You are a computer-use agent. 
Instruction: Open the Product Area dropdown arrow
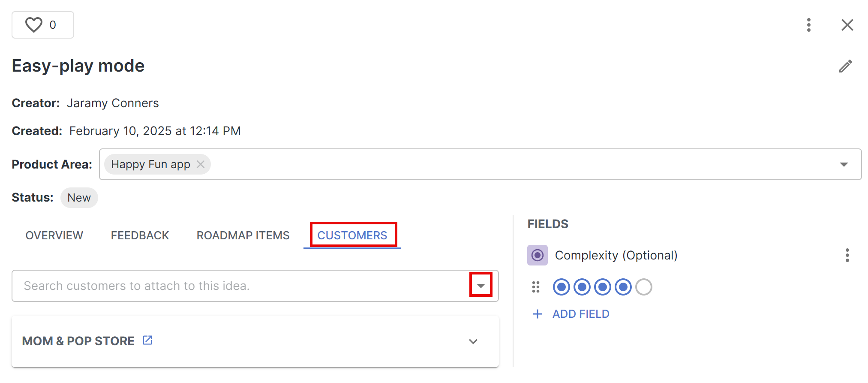(844, 164)
